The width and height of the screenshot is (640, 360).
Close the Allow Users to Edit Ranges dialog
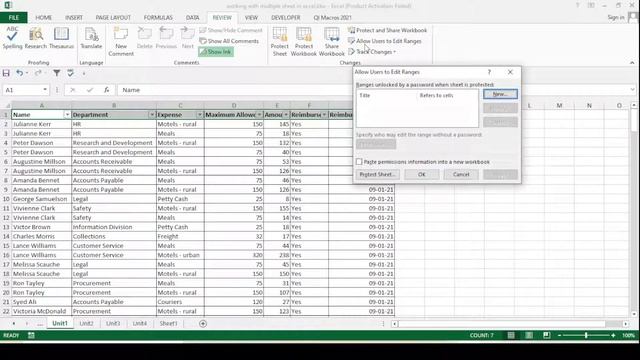[x=510, y=72]
